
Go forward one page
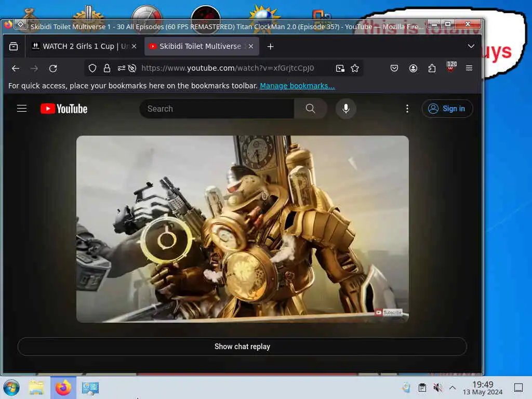[x=34, y=68]
